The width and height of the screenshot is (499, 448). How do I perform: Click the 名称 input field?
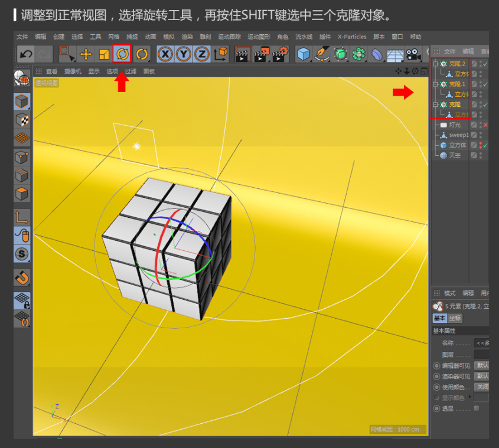[x=481, y=342]
